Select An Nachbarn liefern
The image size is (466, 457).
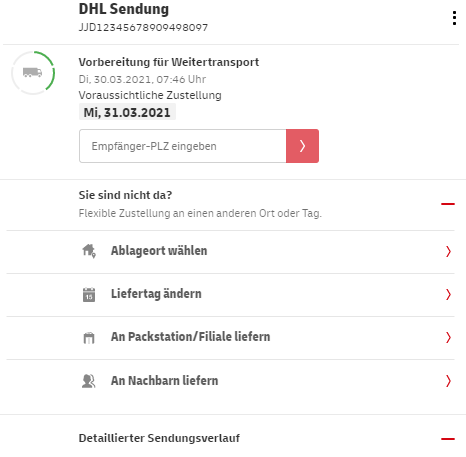[x=230, y=381]
